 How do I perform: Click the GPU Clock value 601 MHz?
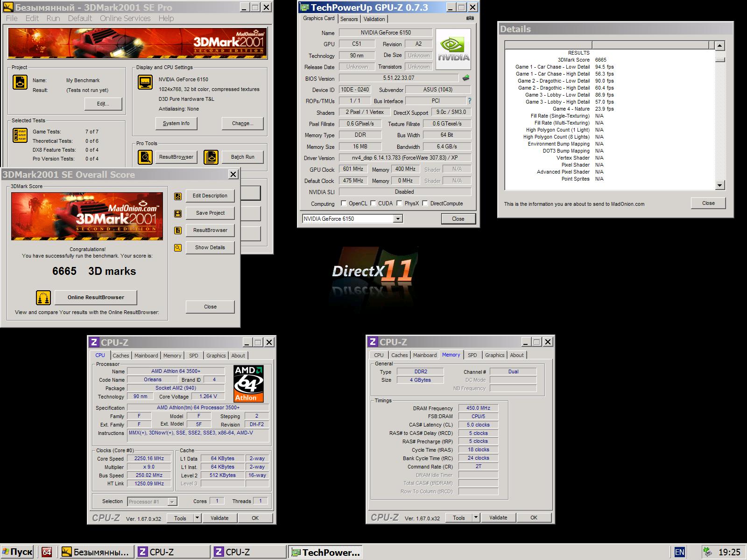tap(353, 169)
